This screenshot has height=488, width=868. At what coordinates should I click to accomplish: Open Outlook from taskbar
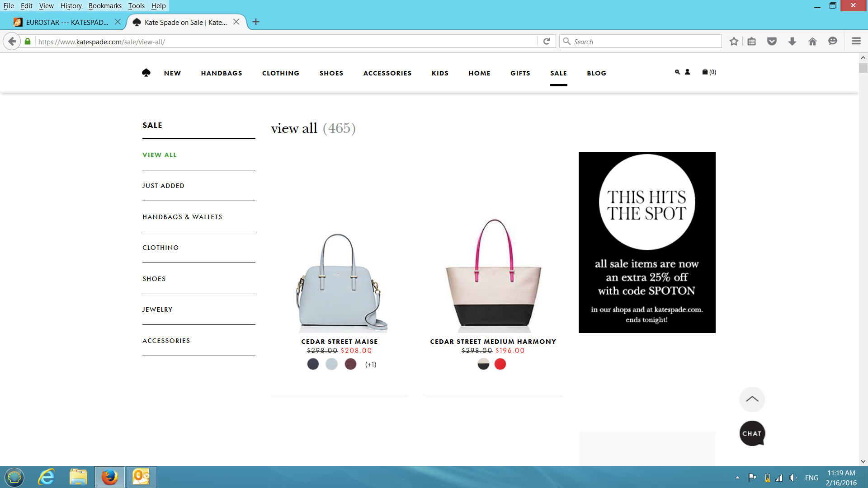141,477
